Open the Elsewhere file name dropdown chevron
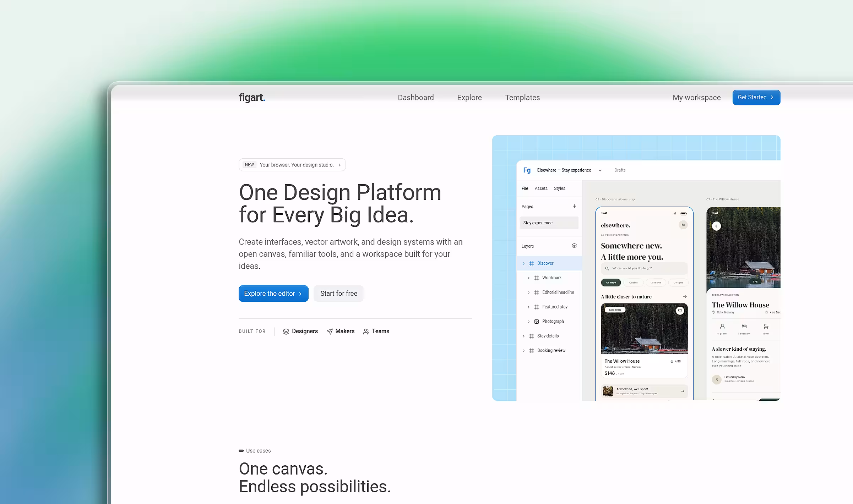Image resolution: width=853 pixels, height=504 pixels. tap(600, 170)
